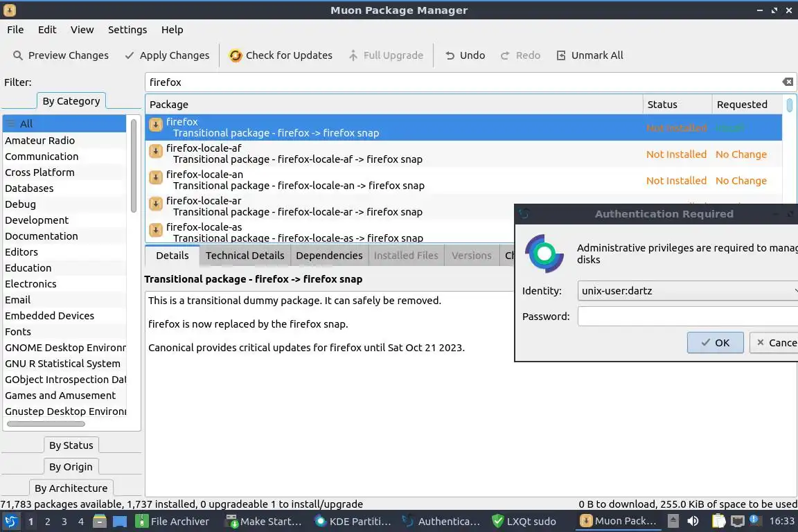
Task: Open the Help menu
Action: [x=172, y=30]
